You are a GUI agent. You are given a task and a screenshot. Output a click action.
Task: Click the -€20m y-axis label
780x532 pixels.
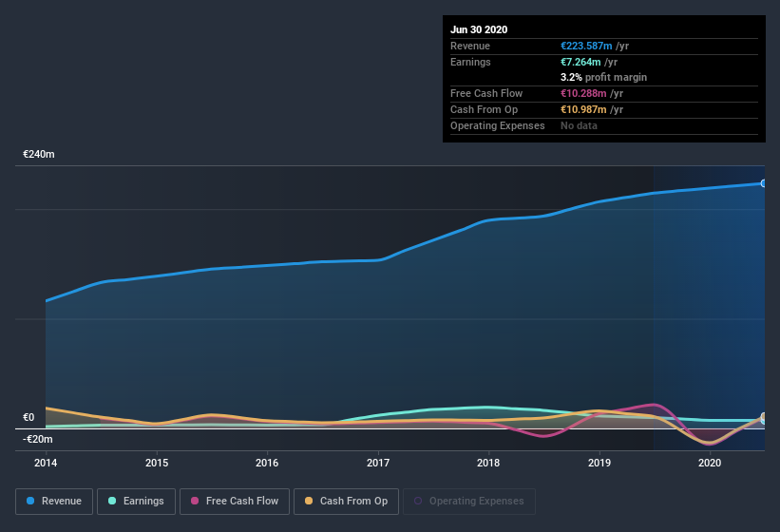[37, 439]
